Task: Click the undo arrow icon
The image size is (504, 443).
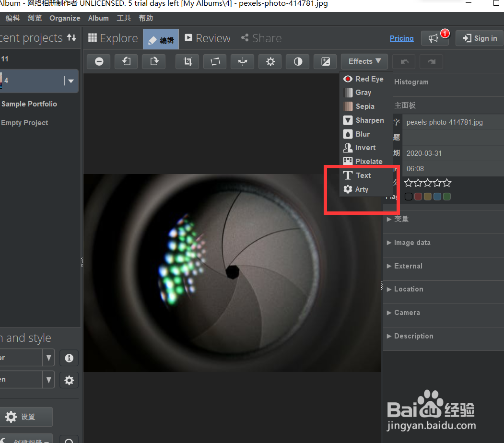Action: click(x=404, y=61)
